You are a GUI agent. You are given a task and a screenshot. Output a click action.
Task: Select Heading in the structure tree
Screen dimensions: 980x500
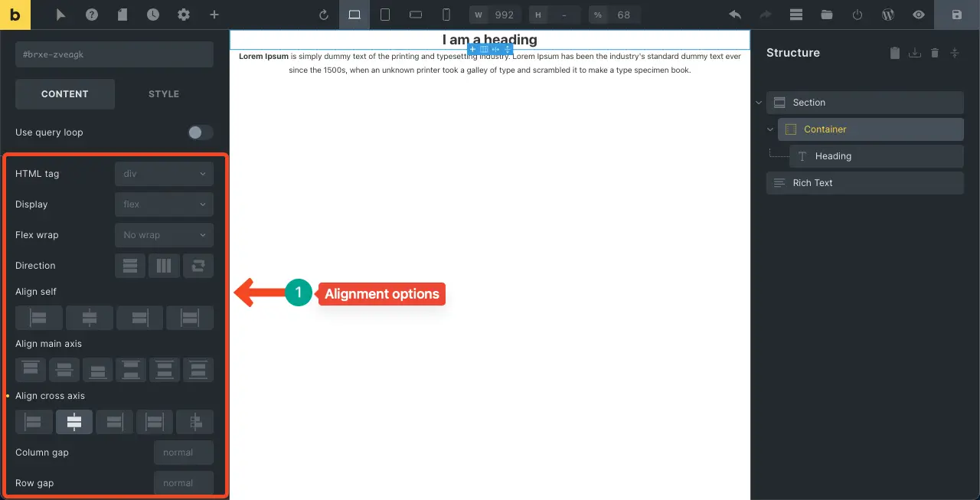coord(877,156)
